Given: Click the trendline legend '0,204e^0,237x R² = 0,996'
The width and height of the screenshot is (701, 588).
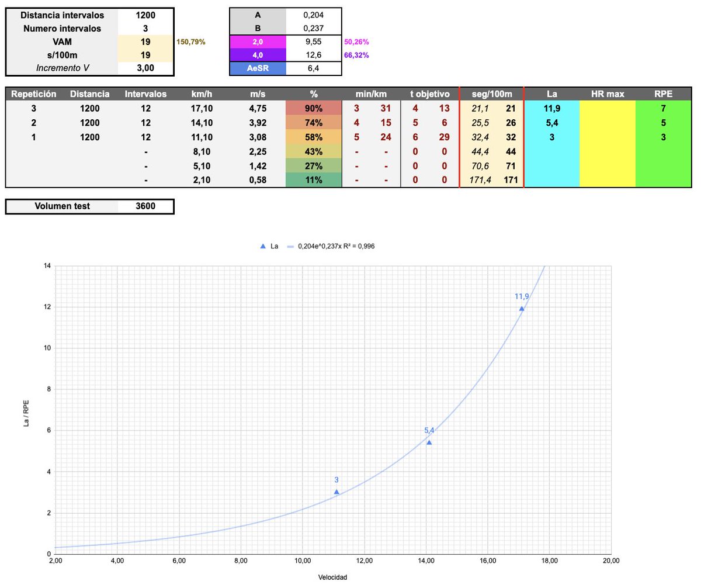Looking at the screenshot, I should [x=331, y=247].
